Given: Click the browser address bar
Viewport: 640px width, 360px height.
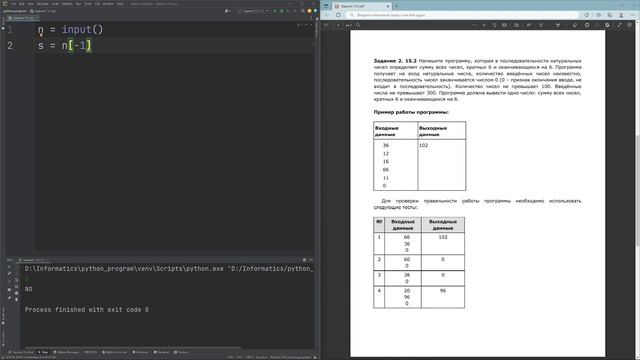Looking at the screenshot, I should tap(463, 15).
